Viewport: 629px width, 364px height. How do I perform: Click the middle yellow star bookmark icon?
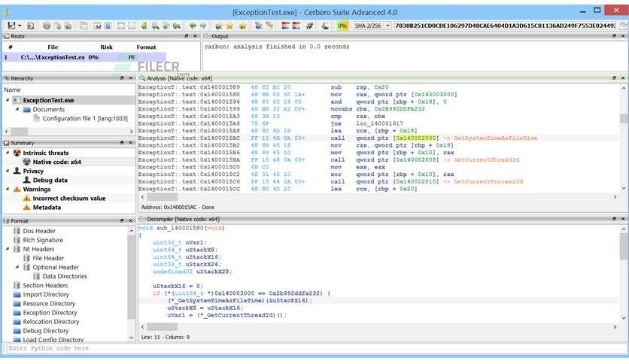[230, 26]
